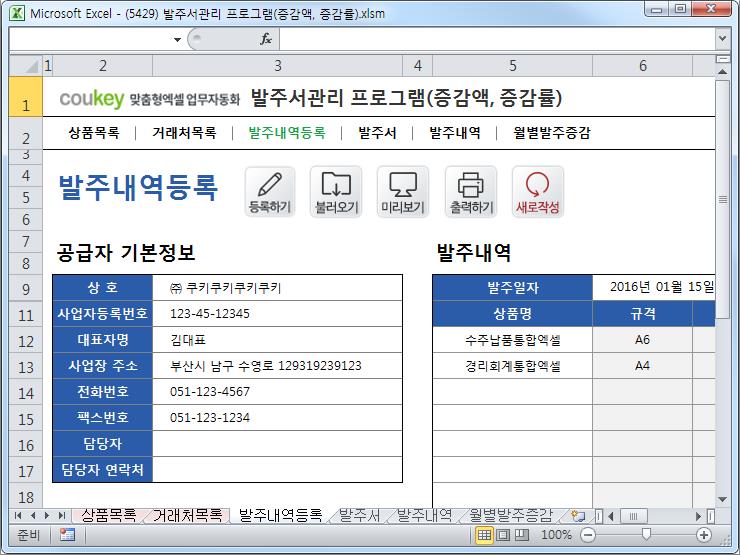Click the 100% zoom level
The height and width of the screenshot is (555, 740).
click(x=555, y=535)
